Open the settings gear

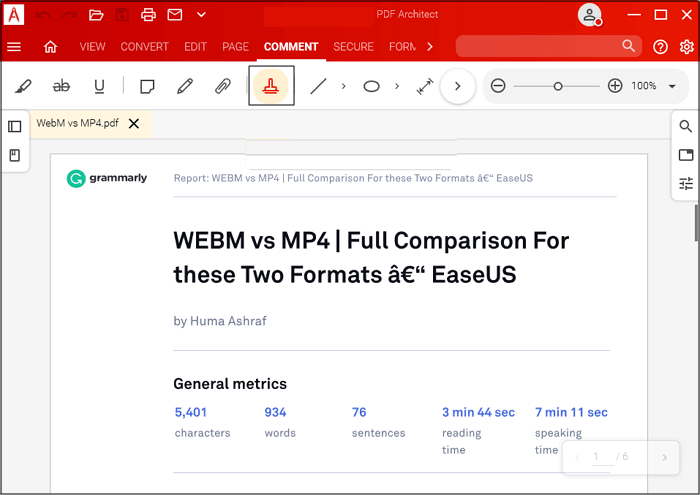(x=687, y=47)
